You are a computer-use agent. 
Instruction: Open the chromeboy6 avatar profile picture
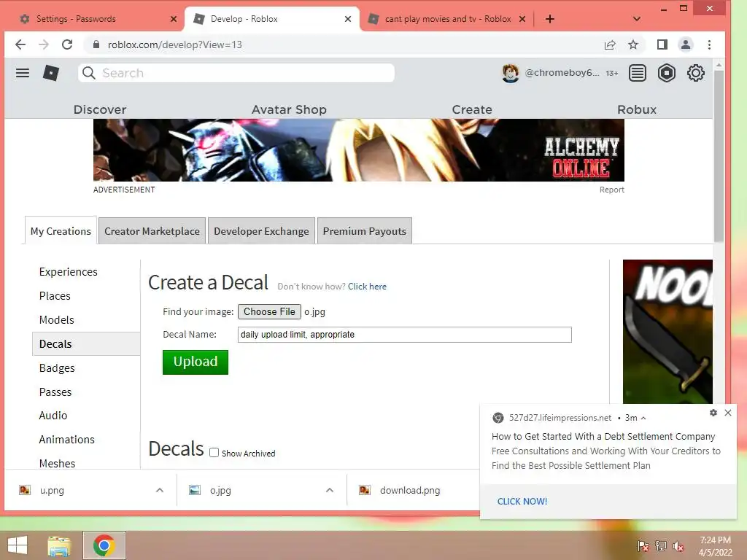point(510,73)
